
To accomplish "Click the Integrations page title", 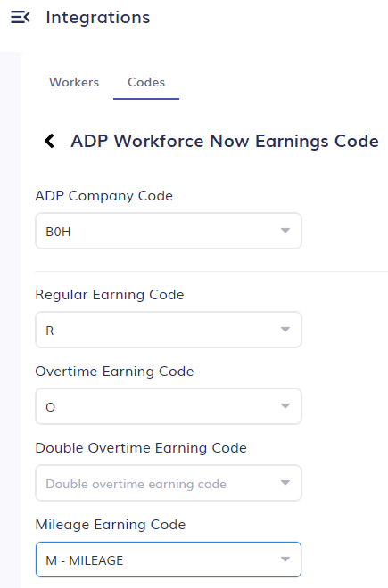I will (98, 18).
